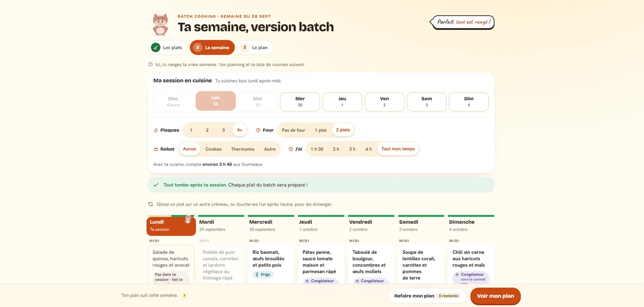Select 'Tout mon temps' time option
Viewport: 644px width, 307px height.
(398, 149)
